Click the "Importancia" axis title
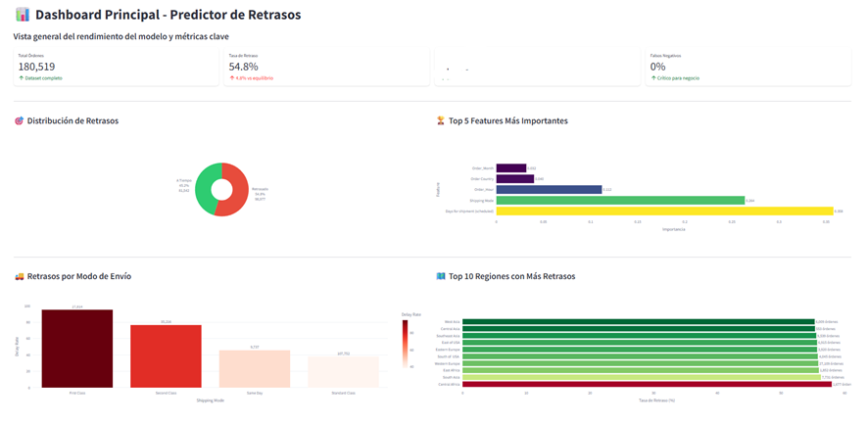The height and width of the screenshot is (424, 868). [673, 229]
